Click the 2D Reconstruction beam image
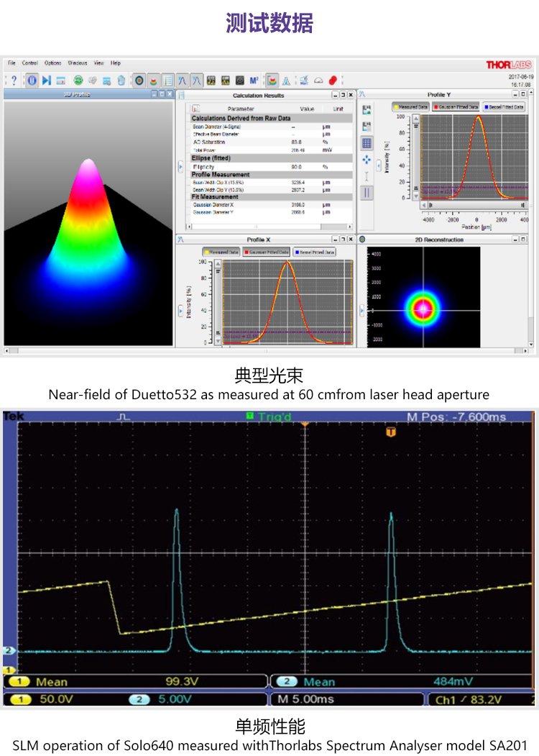 (x=423, y=298)
